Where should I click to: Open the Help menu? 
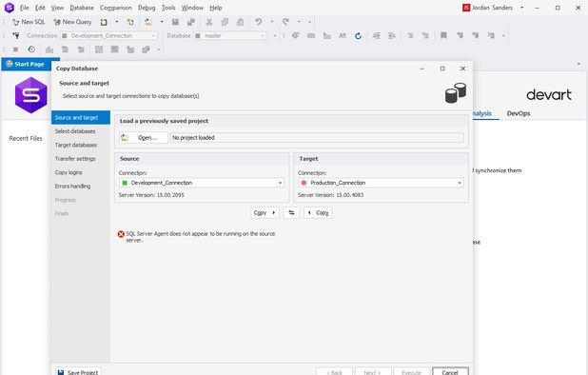tap(216, 8)
